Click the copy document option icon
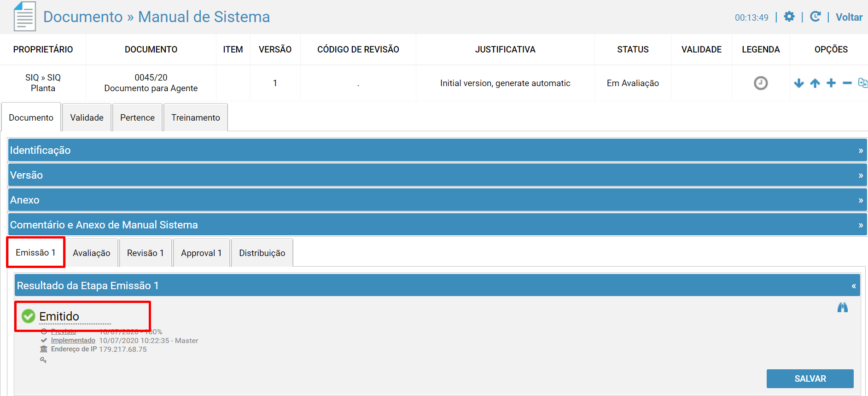 click(x=863, y=83)
